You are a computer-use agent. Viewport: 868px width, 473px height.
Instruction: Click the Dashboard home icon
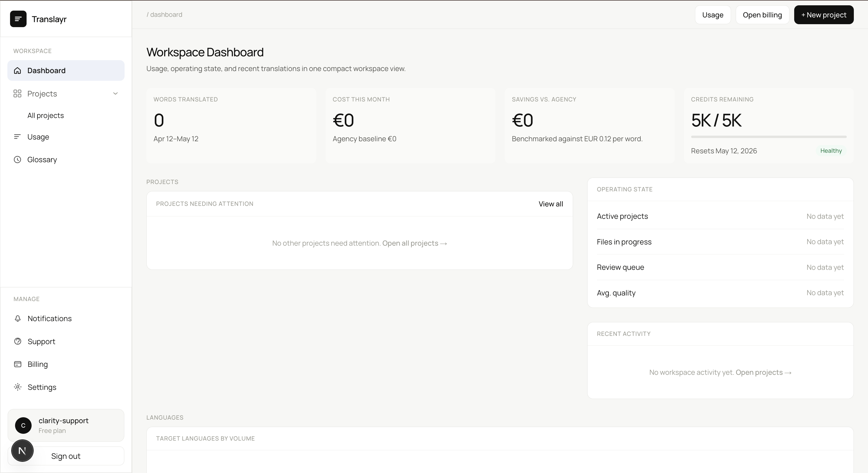(x=17, y=70)
